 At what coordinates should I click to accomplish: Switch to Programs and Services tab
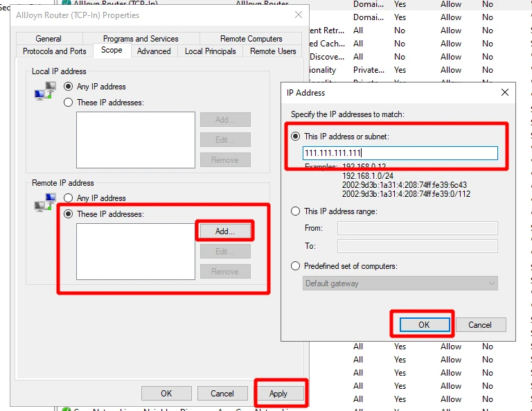(x=141, y=38)
